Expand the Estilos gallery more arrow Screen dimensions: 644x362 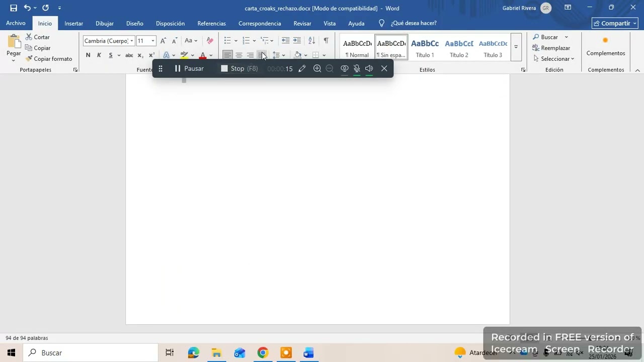point(516,47)
